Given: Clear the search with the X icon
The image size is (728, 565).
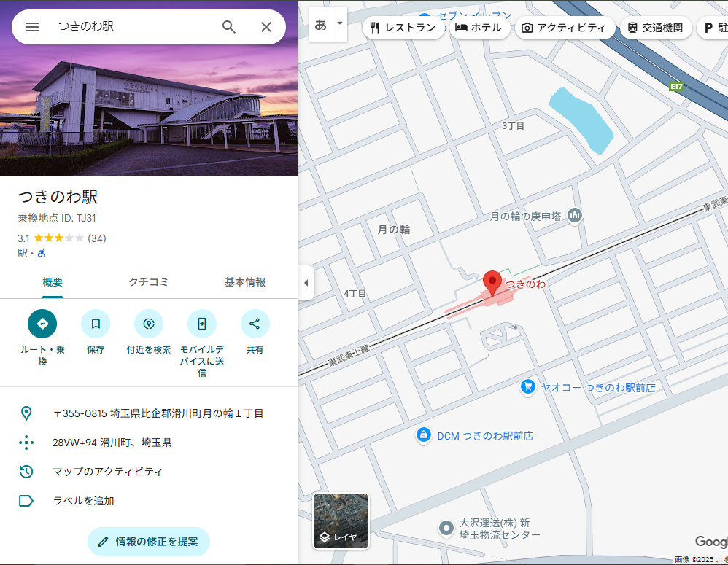Looking at the screenshot, I should point(266,26).
